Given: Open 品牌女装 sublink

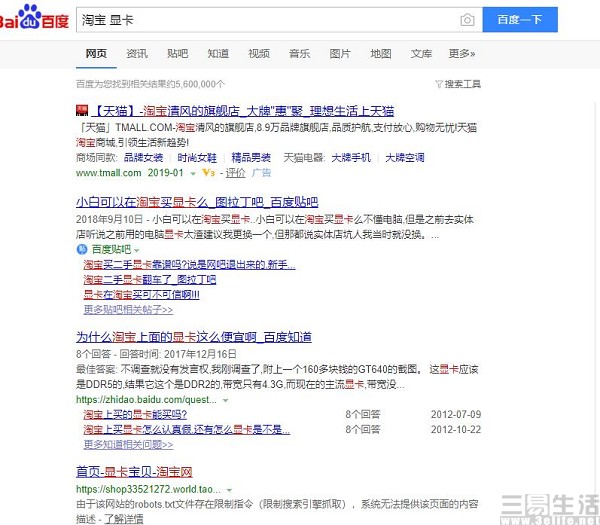Looking at the screenshot, I should pos(143,158).
